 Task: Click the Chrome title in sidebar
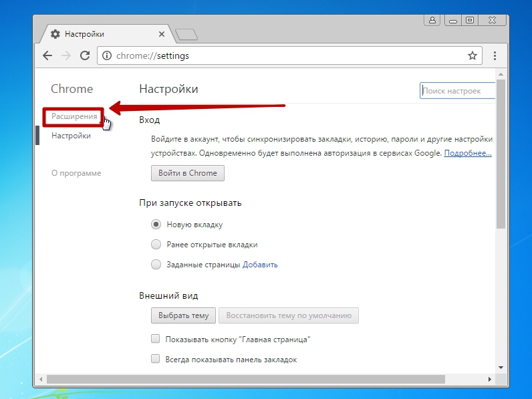(72, 89)
